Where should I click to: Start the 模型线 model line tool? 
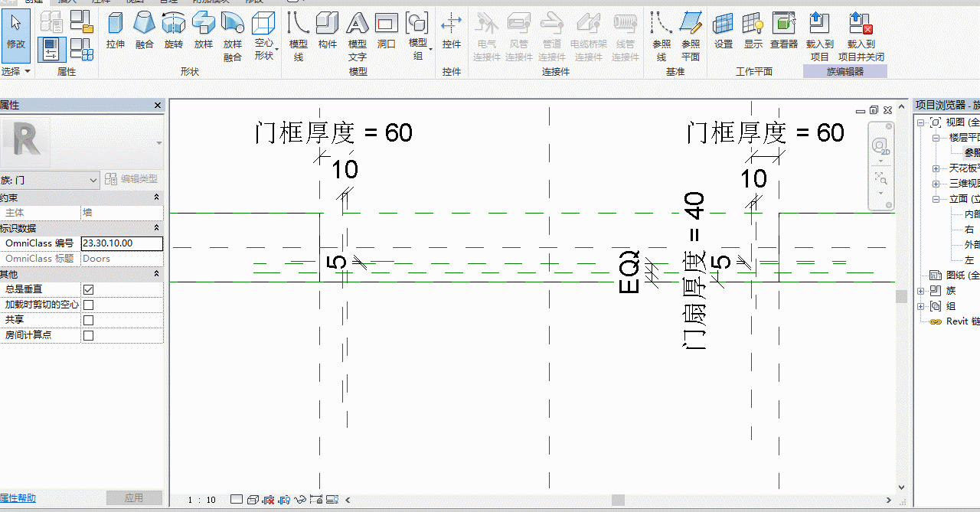pyautogui.click(x=299, y=37)
